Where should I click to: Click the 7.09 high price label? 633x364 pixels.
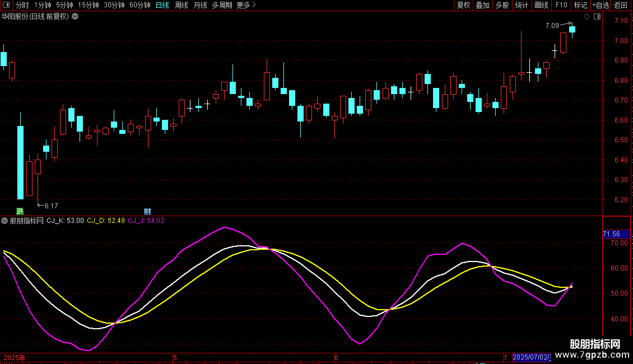point(552,25)
